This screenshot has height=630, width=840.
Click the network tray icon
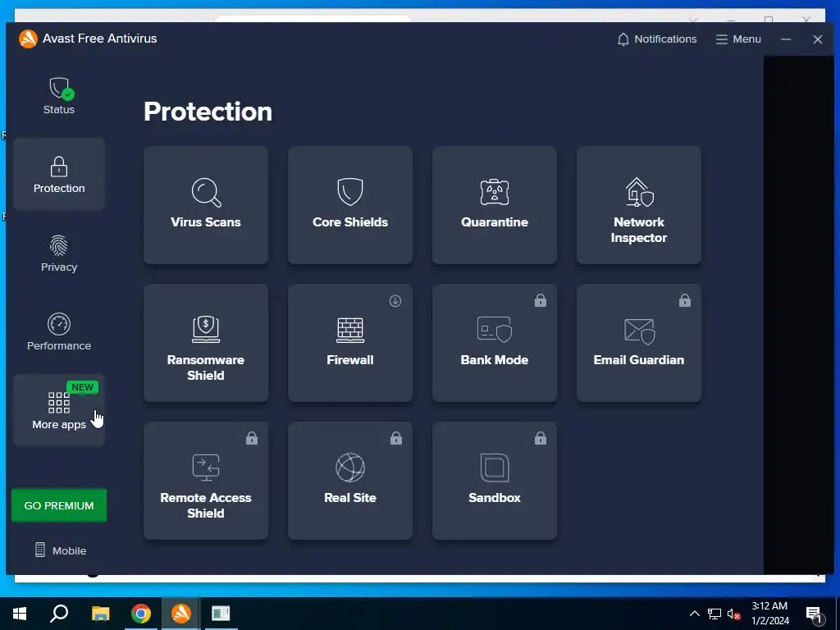pos(714,614)
